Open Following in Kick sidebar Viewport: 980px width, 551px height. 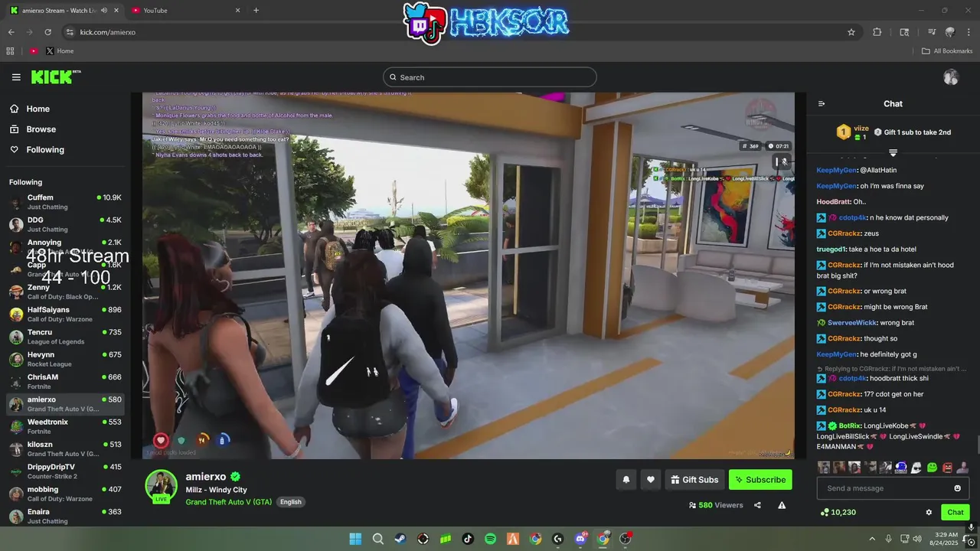tap(38, 150)
